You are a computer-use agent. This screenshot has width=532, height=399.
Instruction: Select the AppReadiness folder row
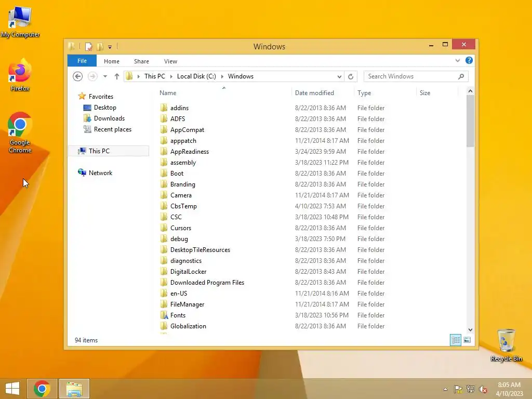tap(273, 152)
